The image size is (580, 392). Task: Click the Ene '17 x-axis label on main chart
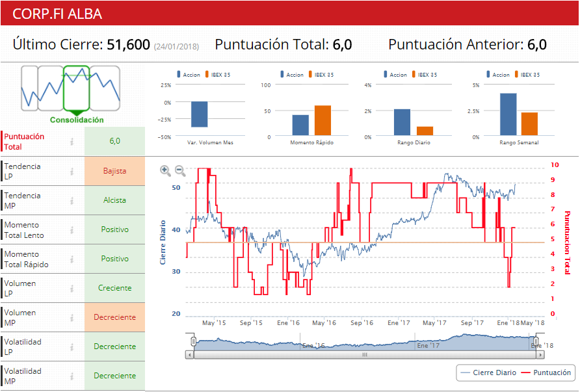point(399,323)
